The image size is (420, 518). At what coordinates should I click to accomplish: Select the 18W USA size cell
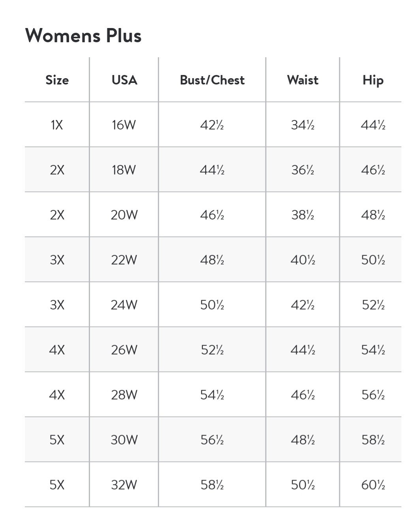click(x=124, y=170)
